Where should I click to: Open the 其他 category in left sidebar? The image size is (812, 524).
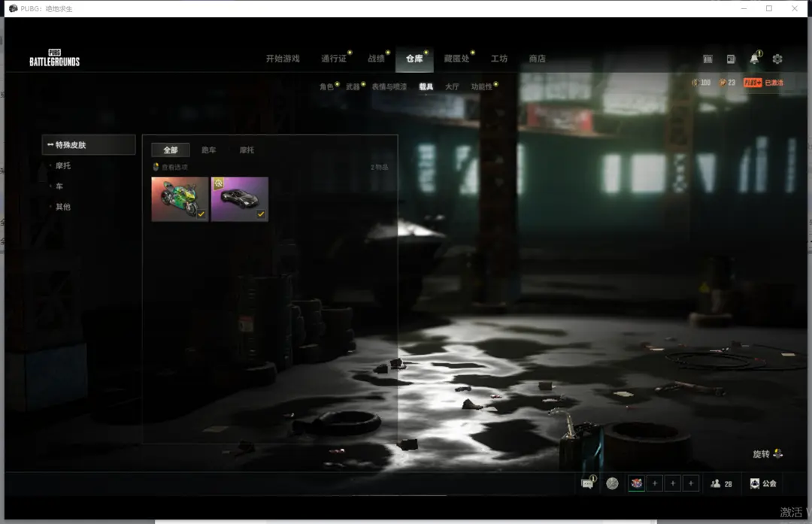[63, 207]
